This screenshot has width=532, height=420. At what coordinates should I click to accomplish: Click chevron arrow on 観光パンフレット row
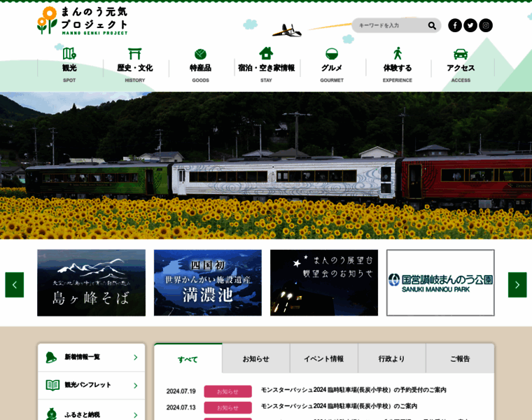click(x=136, y=386)
